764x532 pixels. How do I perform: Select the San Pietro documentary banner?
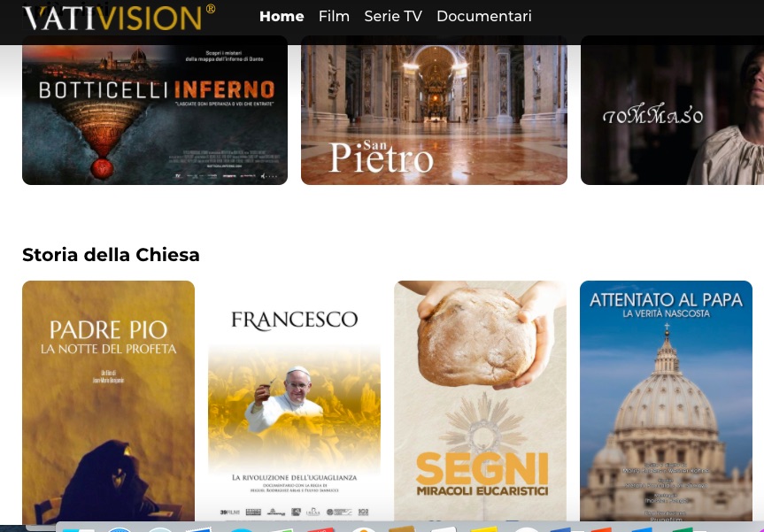[434, 110]
